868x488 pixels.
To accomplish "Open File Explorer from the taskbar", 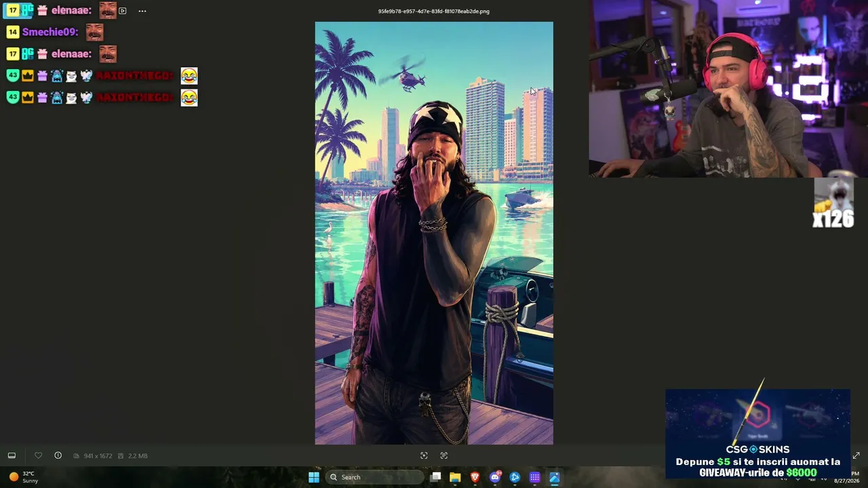I will [x=455, y=477].
